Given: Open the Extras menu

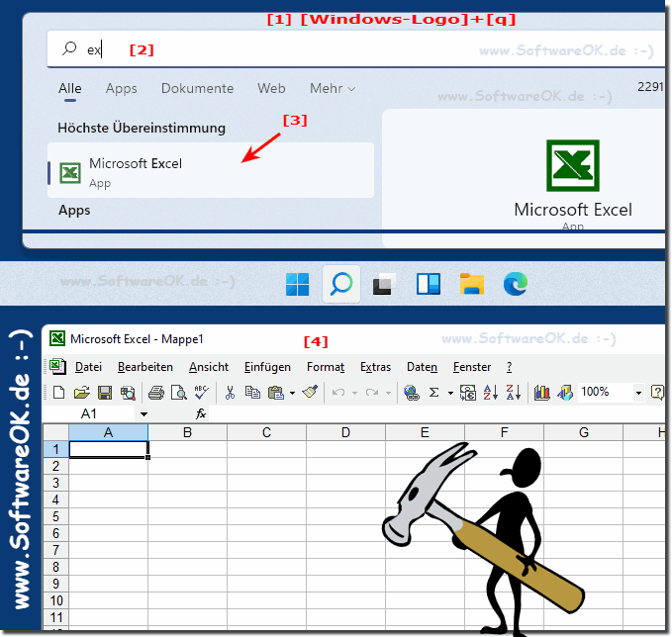Looking at the screenshot, I should pyautogui.click(x=375, y=367).
